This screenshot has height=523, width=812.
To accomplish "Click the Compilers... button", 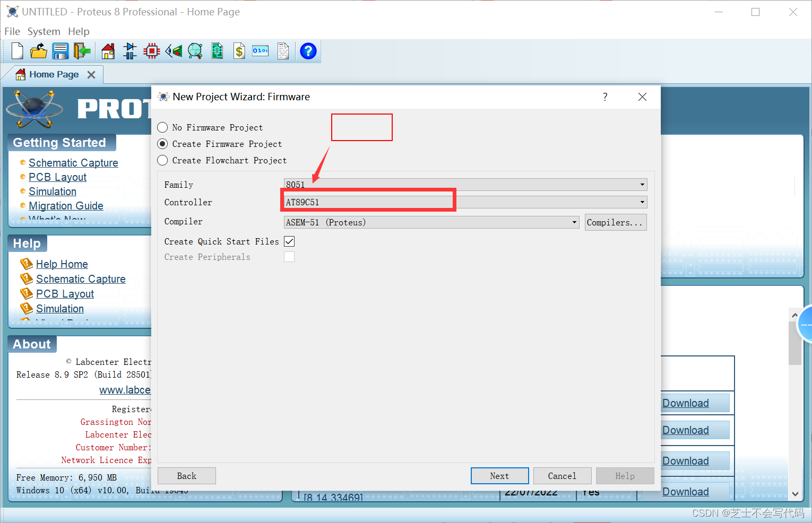I will pyautogui.click(x=616, y=222).
